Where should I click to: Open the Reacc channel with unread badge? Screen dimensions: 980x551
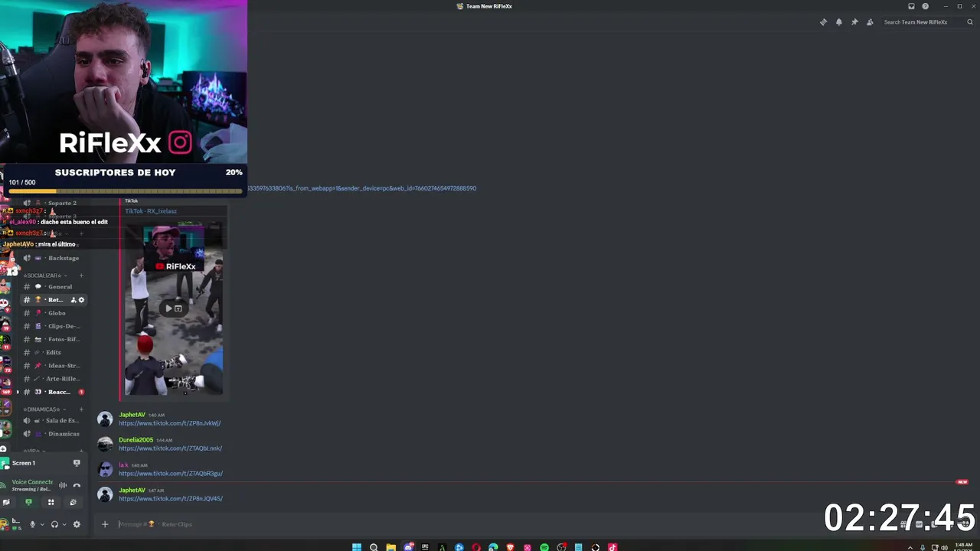[54, 392]
